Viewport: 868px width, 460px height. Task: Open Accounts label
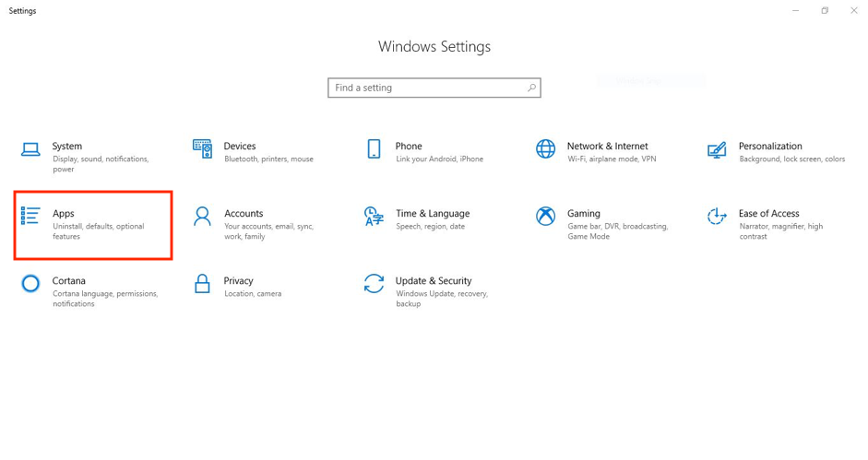[x=244, y=214]
